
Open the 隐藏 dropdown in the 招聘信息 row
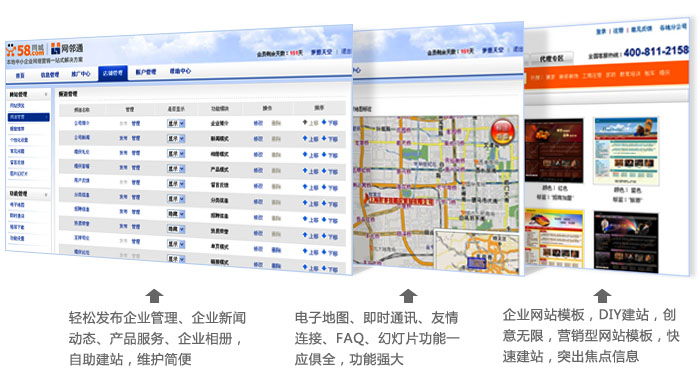point(176,214)
